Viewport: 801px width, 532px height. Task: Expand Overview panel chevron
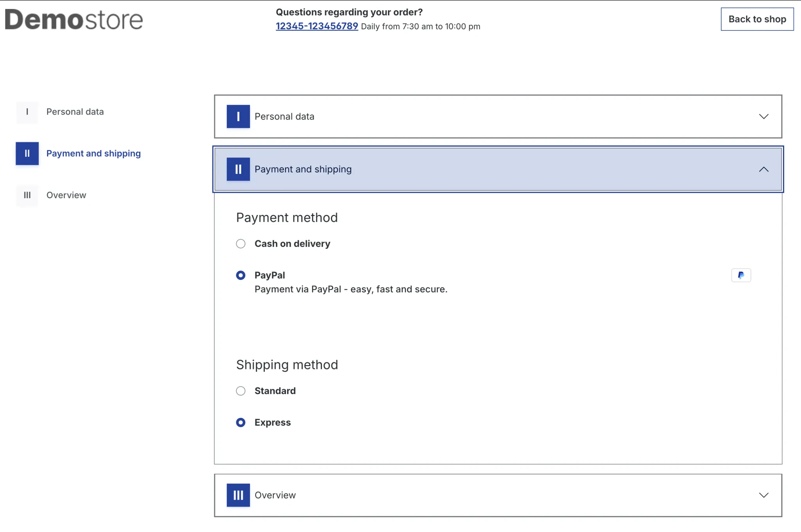click(x=763, y=495)
